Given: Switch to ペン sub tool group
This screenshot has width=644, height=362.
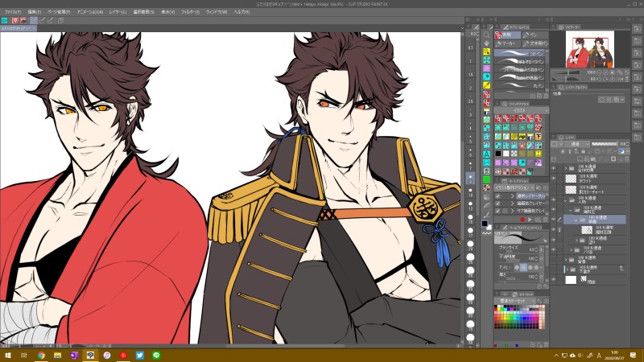Looking at the screenshot, I should 535,35.
